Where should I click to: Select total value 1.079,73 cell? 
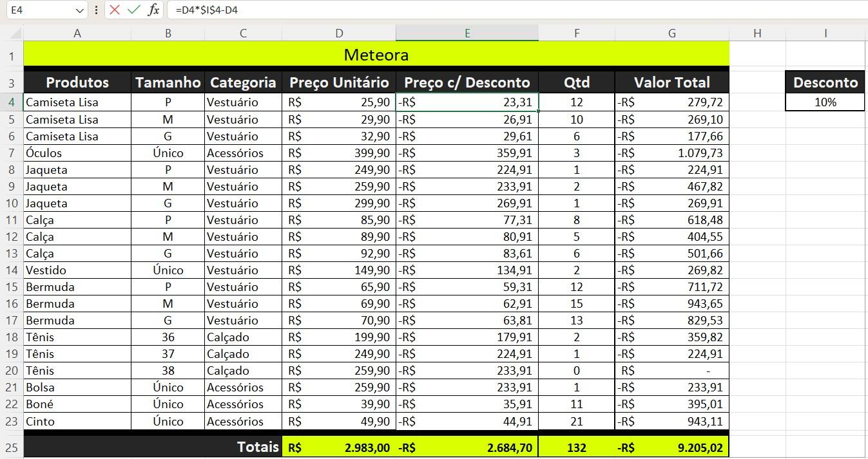tap(672, 153)
